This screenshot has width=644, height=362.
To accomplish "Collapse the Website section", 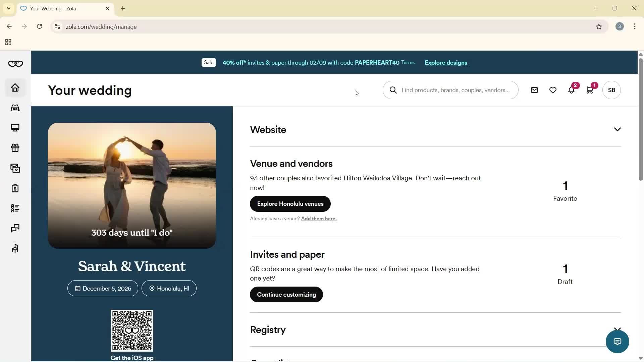I will click(x=618, y=129).
